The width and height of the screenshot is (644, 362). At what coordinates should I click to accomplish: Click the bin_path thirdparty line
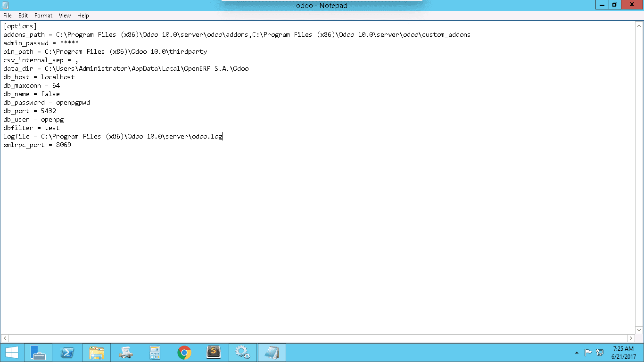pos(105,52)
